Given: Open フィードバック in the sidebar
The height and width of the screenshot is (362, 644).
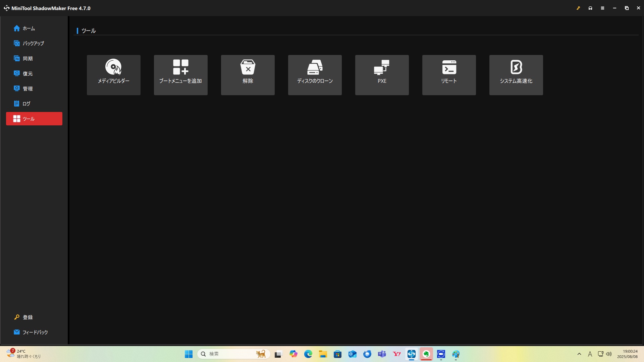Looking at the screenshot, I should [x=34, y=332].
